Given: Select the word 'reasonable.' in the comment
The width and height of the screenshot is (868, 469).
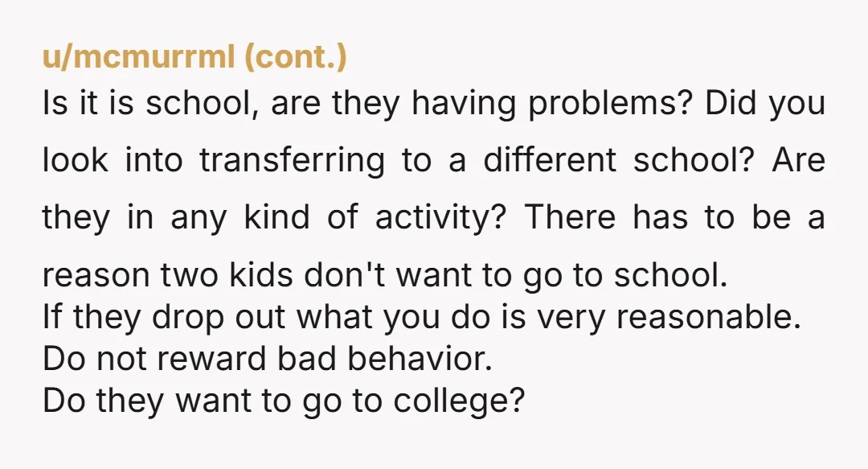Looking at the screenshot, I should tap(709, 317).
